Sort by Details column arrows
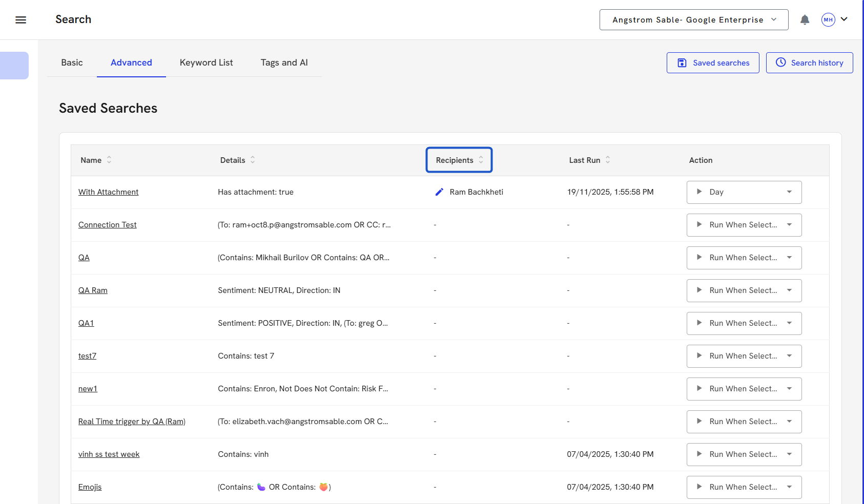This screenshot has width=864, height=504. pyautogui.click(x=253, y=160)
